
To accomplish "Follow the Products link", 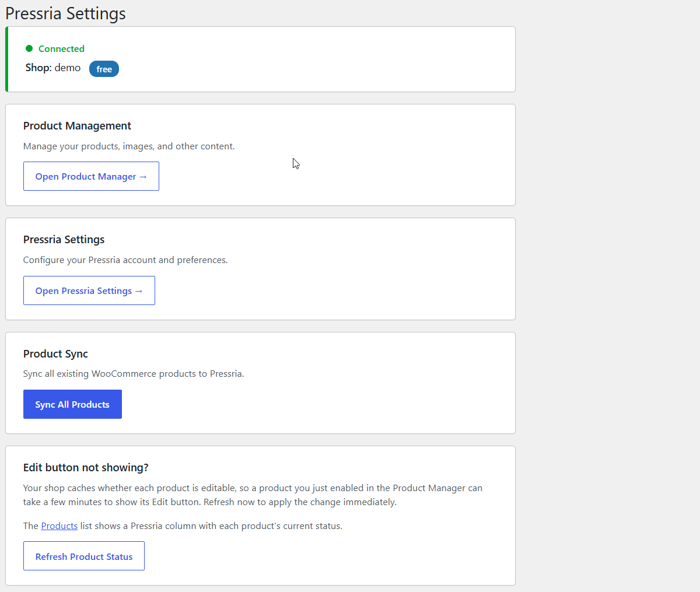I will pyautogui.click(x=60, y=526).
